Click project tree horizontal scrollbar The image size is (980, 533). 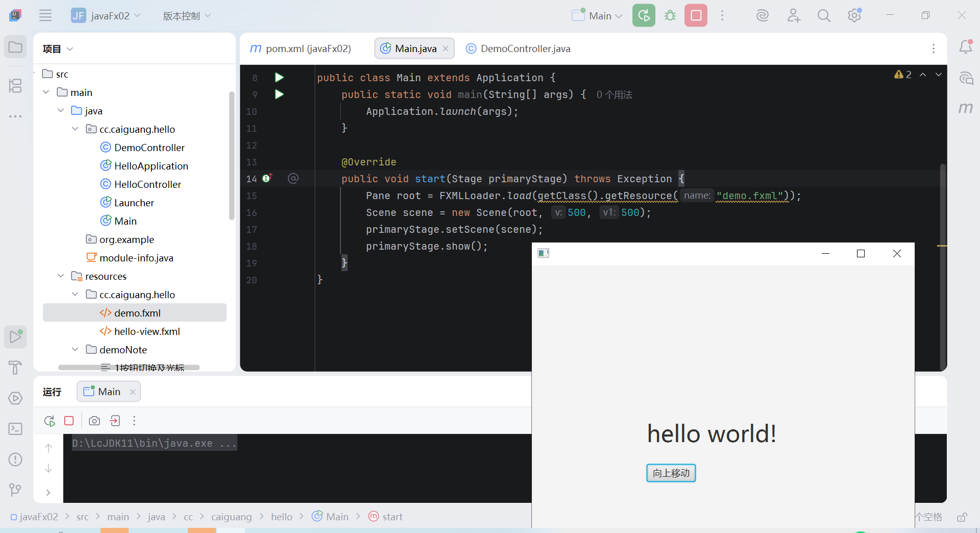[129, 367]
